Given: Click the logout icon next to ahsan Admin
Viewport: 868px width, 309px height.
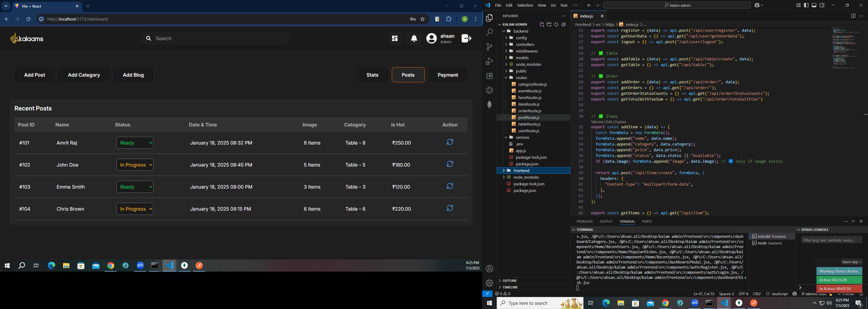Looking at the screenshot, I should pyautogui.click(x=466, y=38).
